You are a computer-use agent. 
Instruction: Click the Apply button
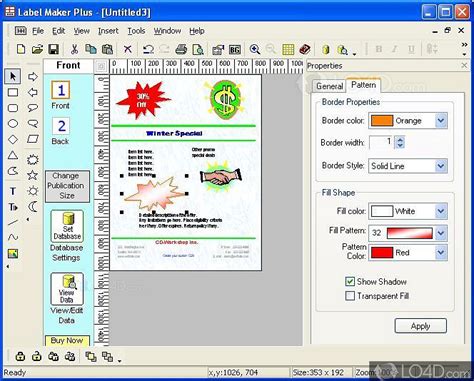click(421, 326)
